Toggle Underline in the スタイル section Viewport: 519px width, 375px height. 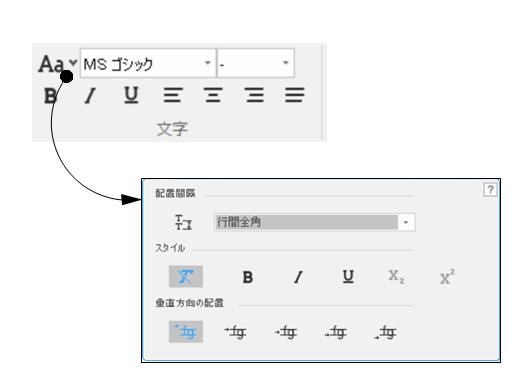pos(348,277)
